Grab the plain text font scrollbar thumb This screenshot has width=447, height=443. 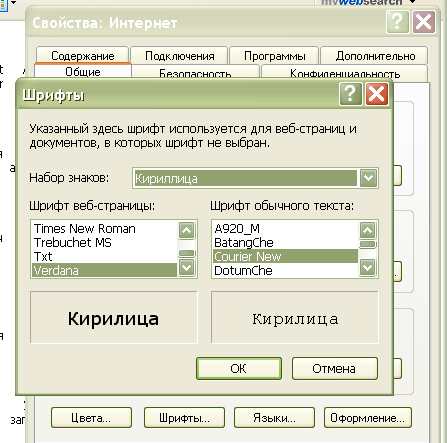(368, 244)
